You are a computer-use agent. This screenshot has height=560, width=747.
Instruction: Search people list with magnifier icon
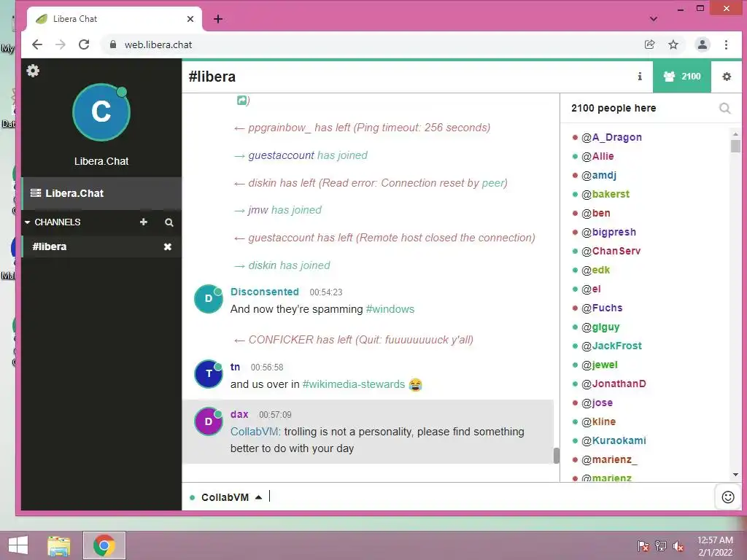coord(724,109)
